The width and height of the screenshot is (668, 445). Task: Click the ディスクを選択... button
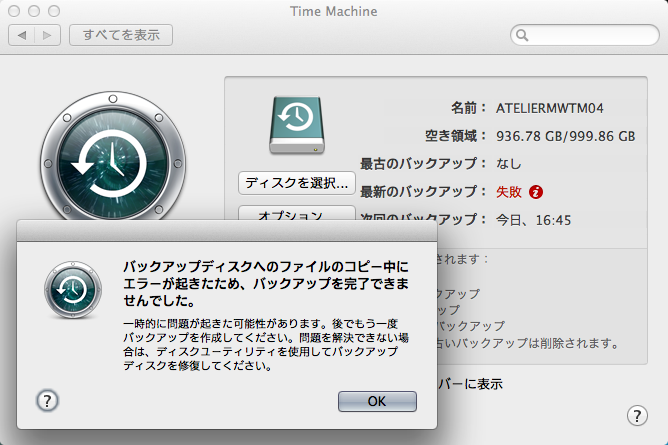point(297,183)
